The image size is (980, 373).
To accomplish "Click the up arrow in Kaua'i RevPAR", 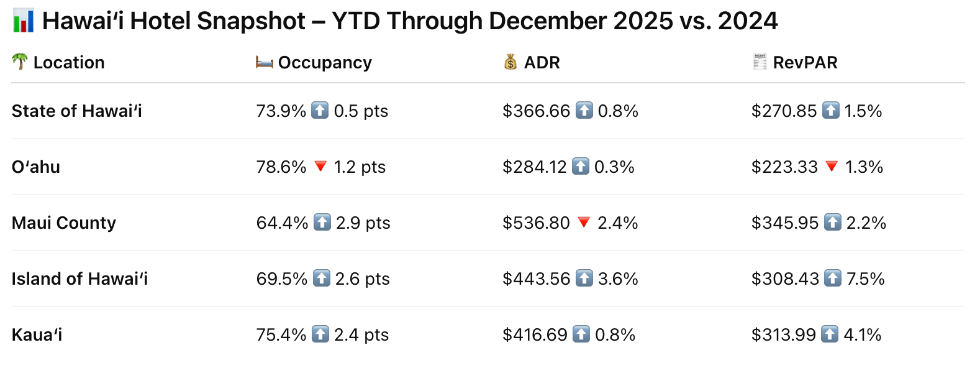I will (830, 334).
